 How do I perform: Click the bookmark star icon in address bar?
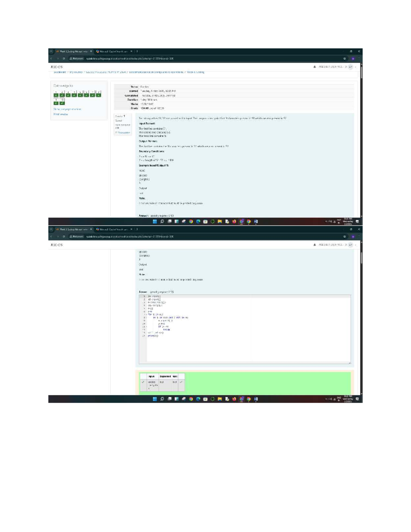click(x=345, y=59)
